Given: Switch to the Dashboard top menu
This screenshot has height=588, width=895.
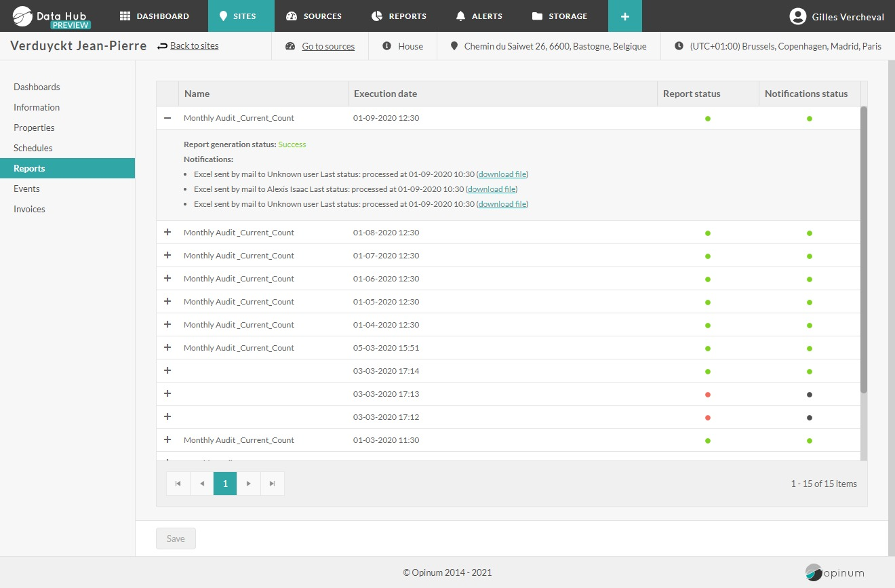Looking at the screenshot, I should coord(155,16).
